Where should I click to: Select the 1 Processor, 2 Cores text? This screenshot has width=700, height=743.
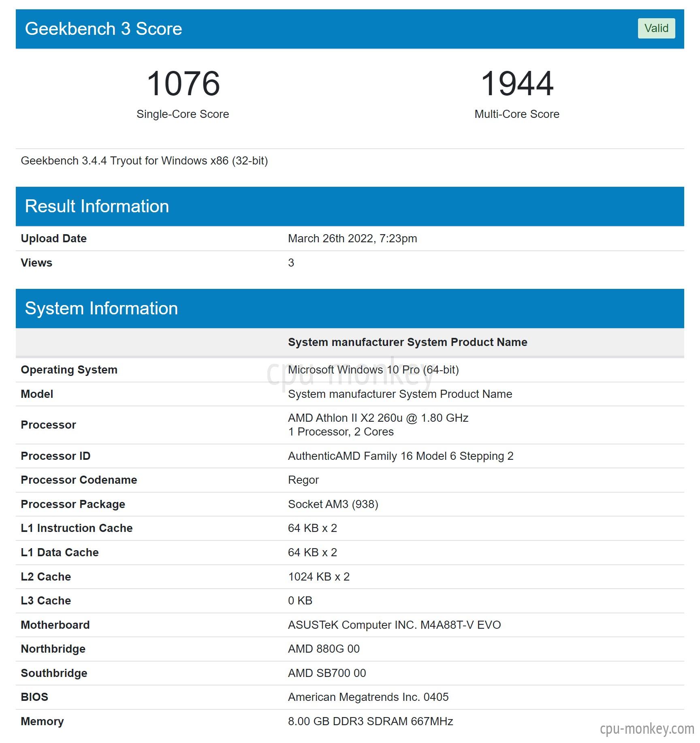coord(341,431)
